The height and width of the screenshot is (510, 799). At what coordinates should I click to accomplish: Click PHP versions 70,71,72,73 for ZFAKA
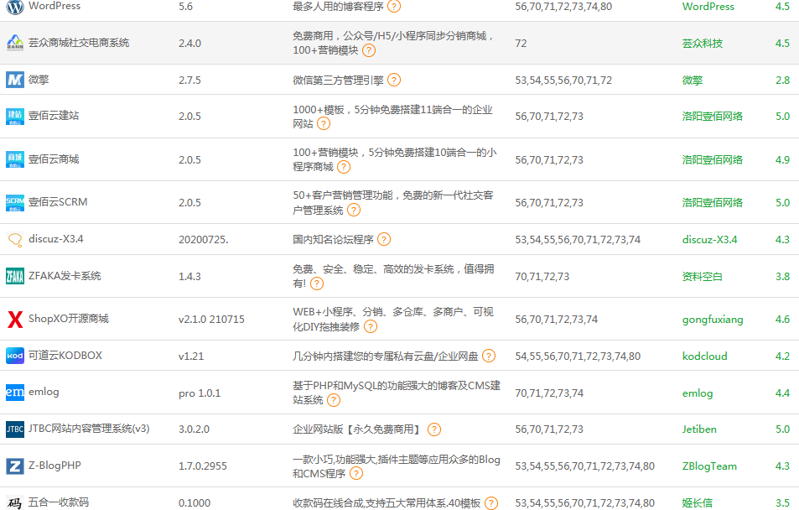tap(542, 277)
